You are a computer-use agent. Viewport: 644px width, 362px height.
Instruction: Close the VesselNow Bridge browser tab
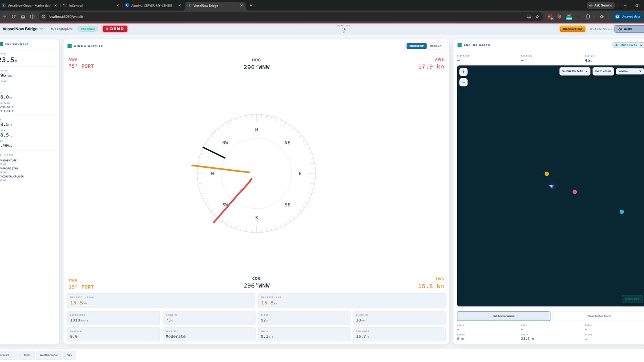242,5
